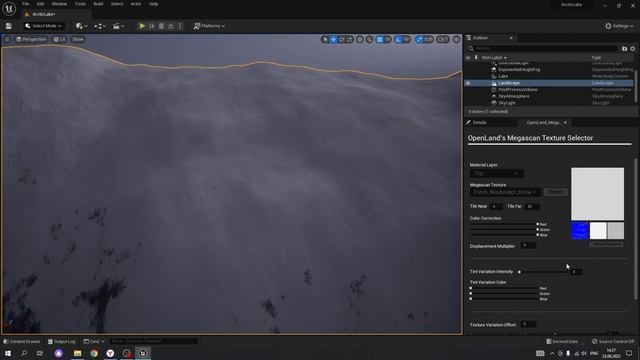Viewport: 640px width, 360px height.
Task: Open the Help menu
Action: click(153, 4)
